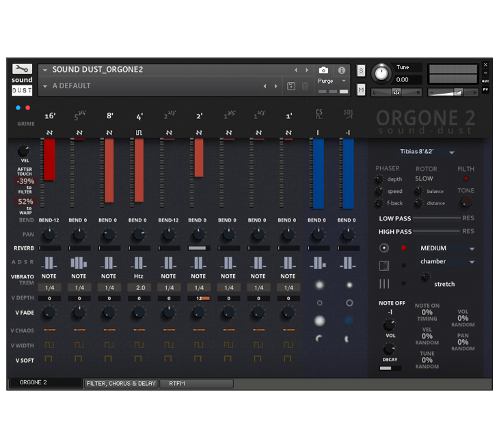Select next preset arrow beside A DEFAULT
Image resolution: width=499 pixels, height=448 pixels.
tap(276, 86)
